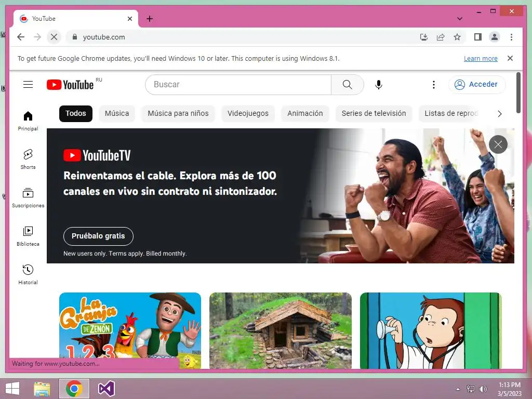532x399 pixels.
Task: Expand the tab search chevron
Action: click(459, 19)
